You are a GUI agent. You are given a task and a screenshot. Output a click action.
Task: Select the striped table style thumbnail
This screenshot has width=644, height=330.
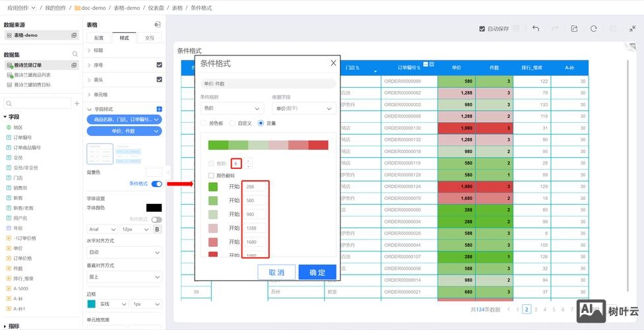tap(129, 154)
